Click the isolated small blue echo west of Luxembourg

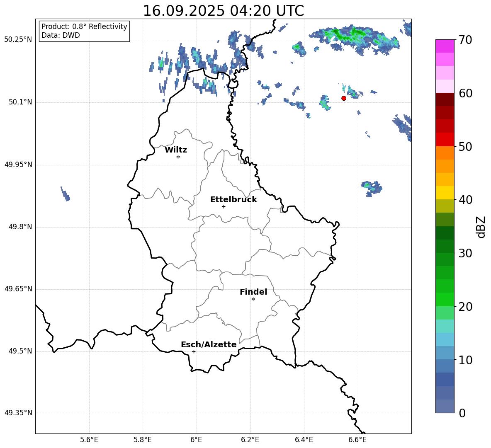[x=65, y=194]
